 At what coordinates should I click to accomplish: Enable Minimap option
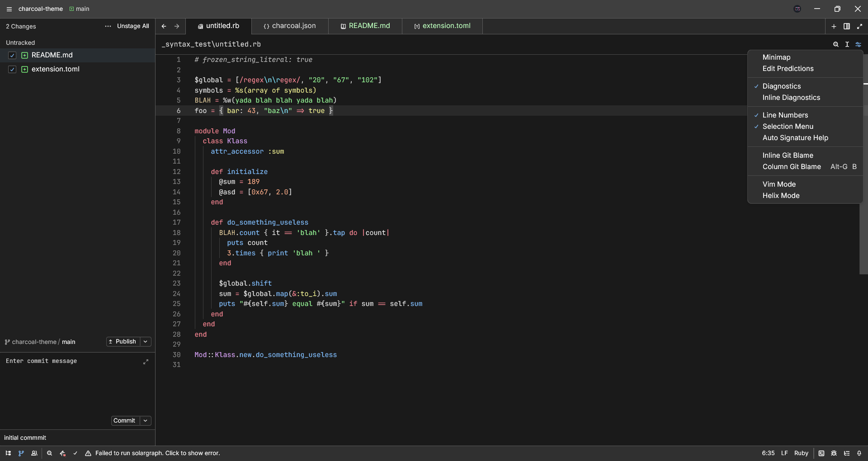point(805,57)
